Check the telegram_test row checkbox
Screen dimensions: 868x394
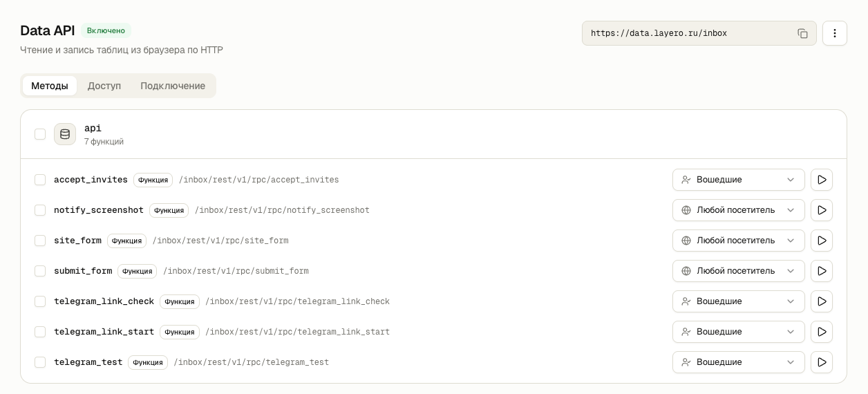click(40, 362)
